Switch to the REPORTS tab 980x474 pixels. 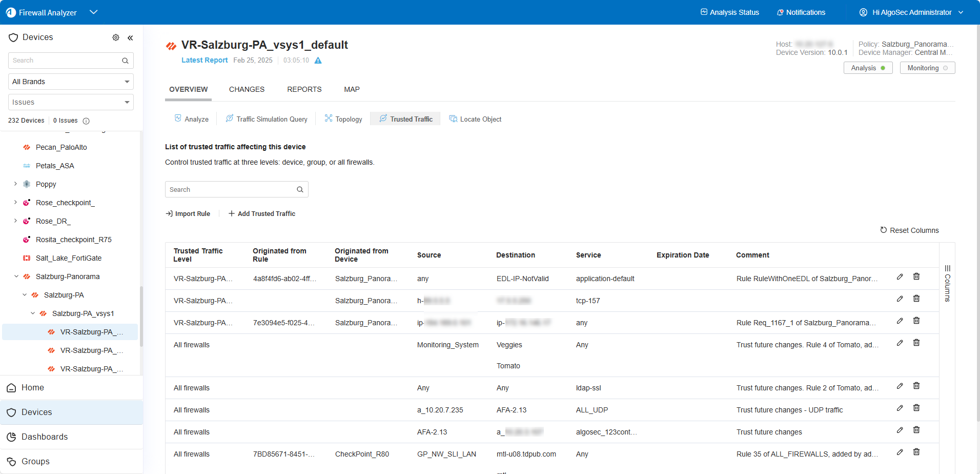point(304,89)
